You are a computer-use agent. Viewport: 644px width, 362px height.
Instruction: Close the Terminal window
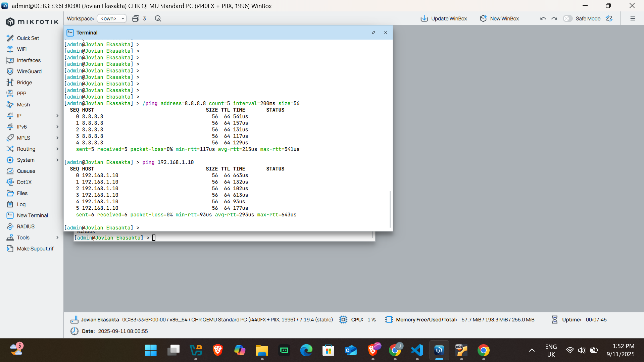pyautogui.click(x=386, y=33)
